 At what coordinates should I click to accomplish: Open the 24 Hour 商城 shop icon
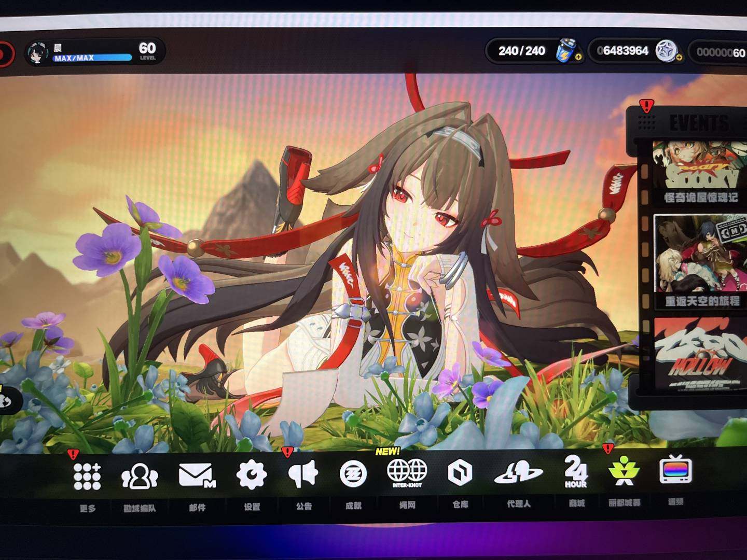tap(576, 471)
